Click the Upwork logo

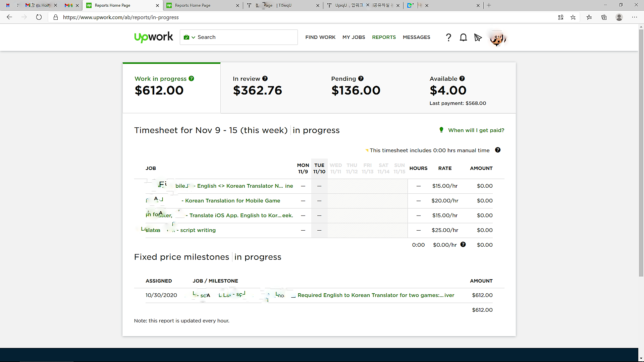coord(154,37)
